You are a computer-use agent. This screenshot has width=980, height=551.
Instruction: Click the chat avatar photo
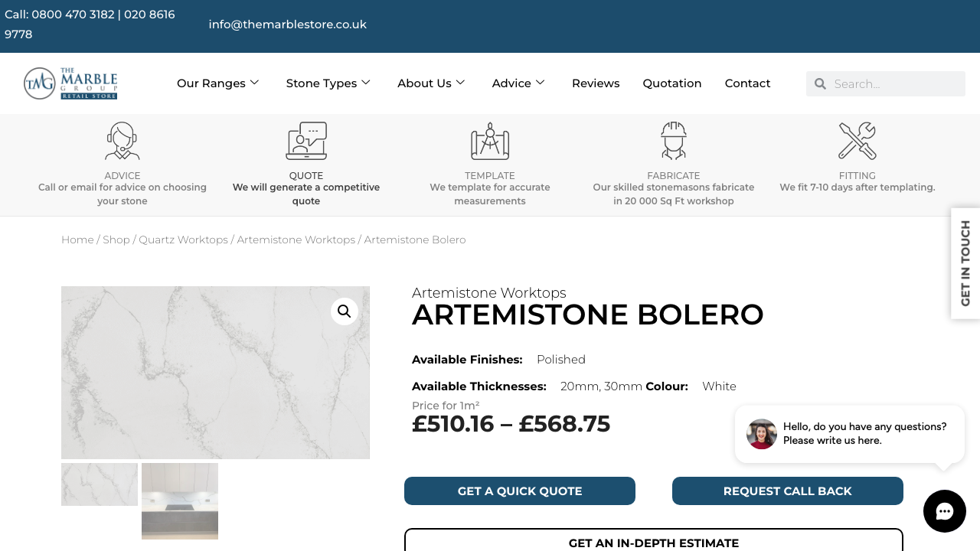(761, 433)
